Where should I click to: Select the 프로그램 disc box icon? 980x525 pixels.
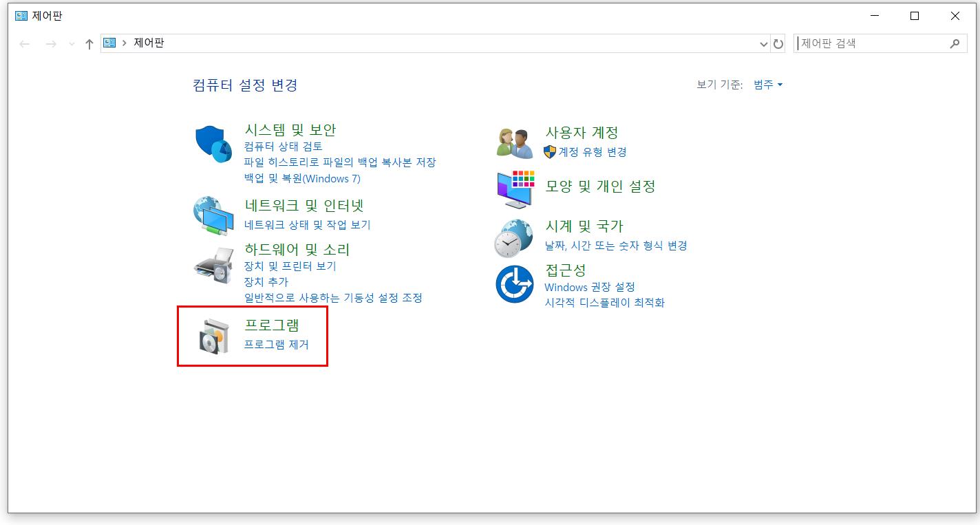[213, 337]
